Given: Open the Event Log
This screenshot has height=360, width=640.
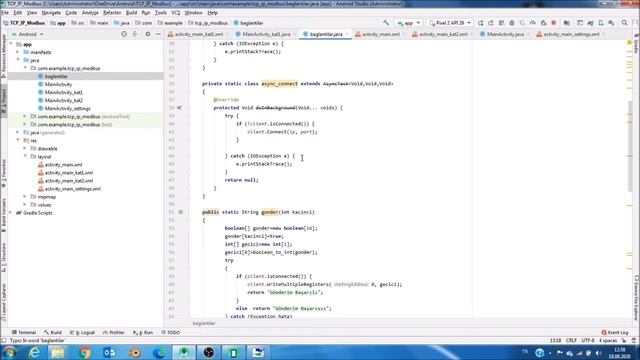Looking at the screenshot, I should (615, 333).
